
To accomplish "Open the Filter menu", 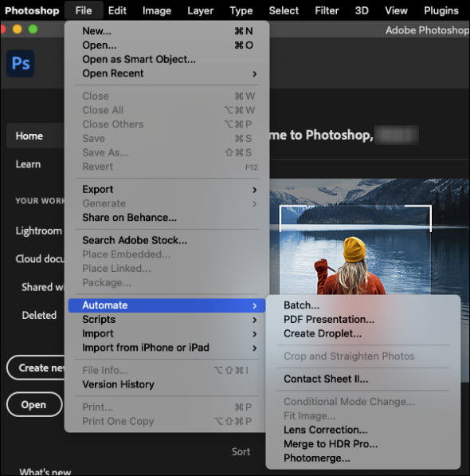I will pos(327,10).
